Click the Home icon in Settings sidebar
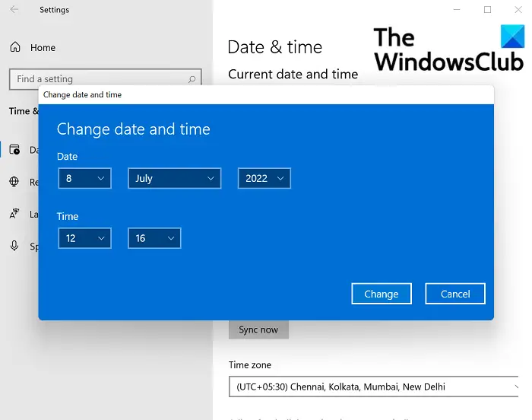The width and height of the screenshot is (532, 420). coord(15,47)
